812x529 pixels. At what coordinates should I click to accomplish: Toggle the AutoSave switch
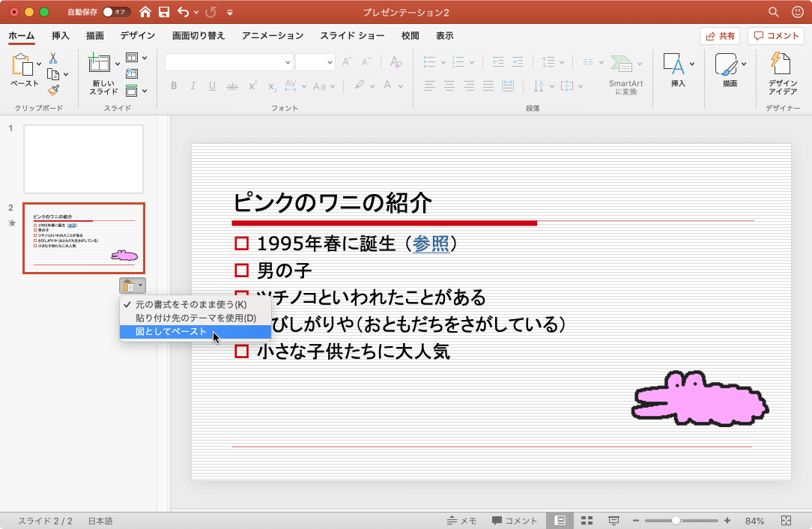[115, 12]
